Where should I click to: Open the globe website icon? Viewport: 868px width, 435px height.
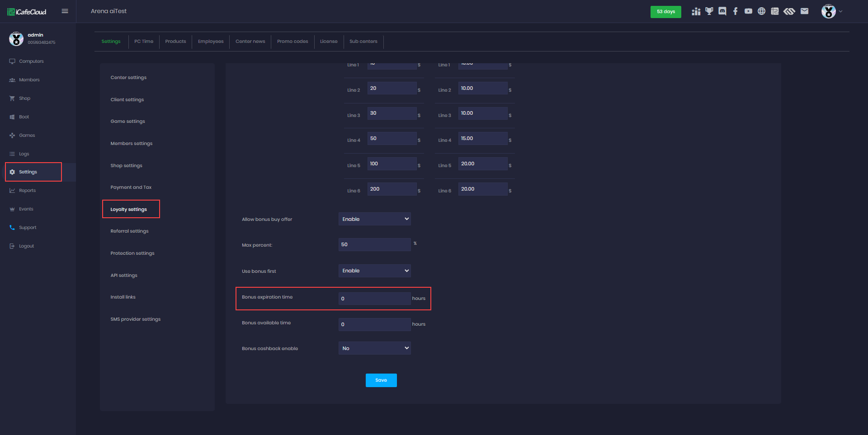762,11
